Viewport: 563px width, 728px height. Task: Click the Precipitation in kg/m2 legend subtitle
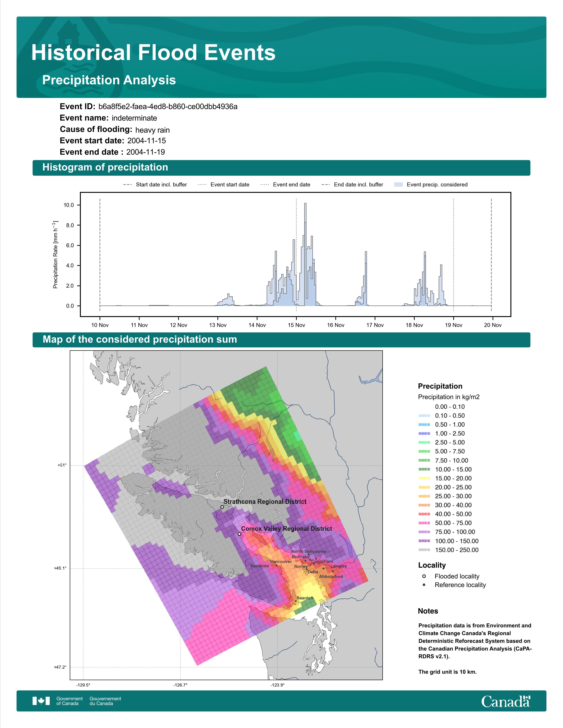(x=449, y=397)
